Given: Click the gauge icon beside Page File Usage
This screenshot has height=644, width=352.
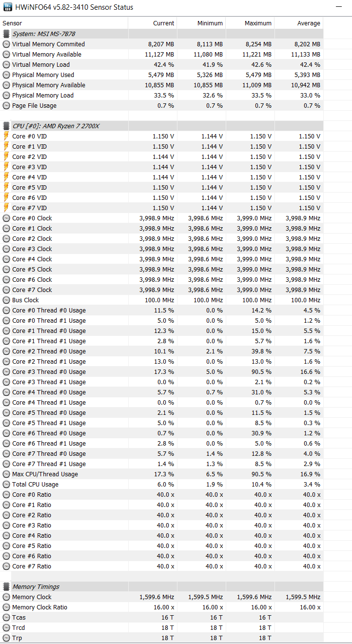Looking at the screenshot, I should [6, 105].
